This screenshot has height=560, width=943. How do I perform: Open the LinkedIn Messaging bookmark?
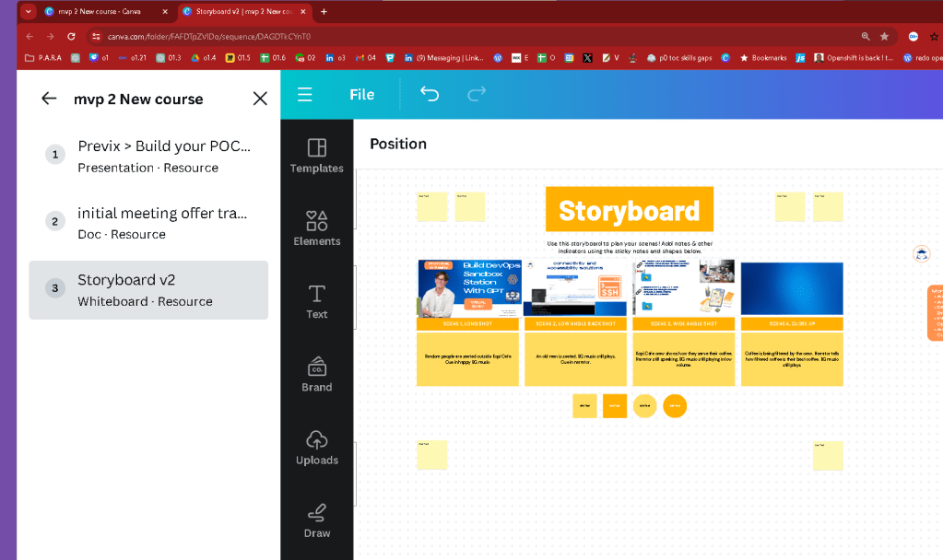tap(443, 58)
